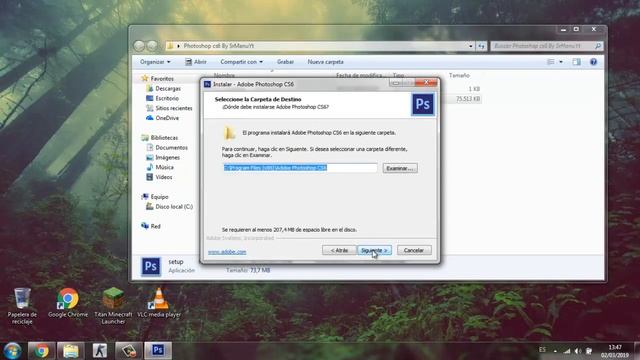
Task: Open Explorer help question mark icon
Action: pos(593,62)
